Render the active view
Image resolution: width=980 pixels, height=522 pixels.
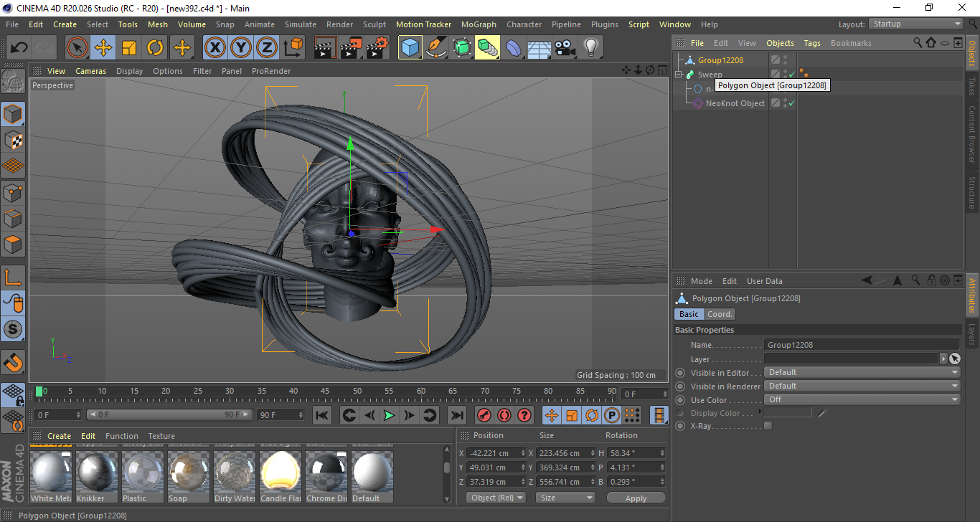pyautogui.click(x=326, y=48)
